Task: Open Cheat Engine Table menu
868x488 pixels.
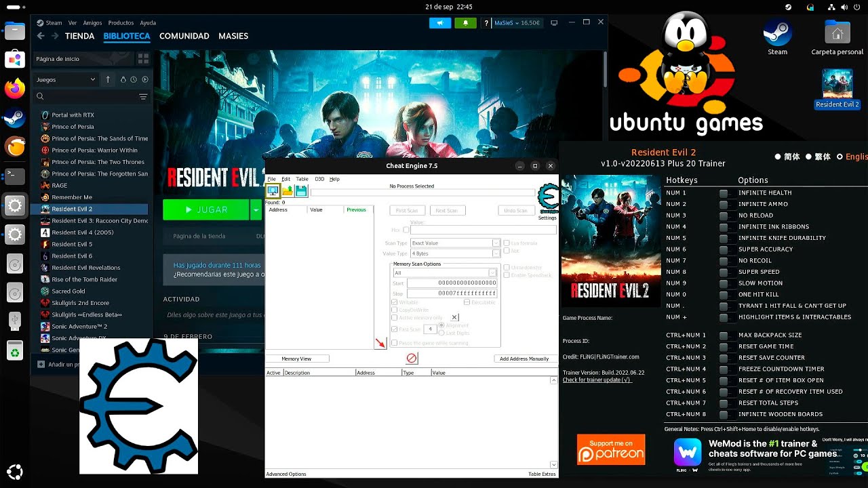Action: (302, 179)
